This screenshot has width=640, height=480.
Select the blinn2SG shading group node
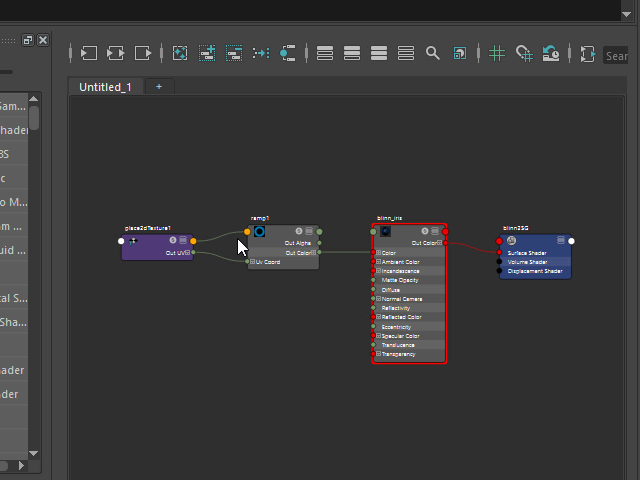[535, 241]
